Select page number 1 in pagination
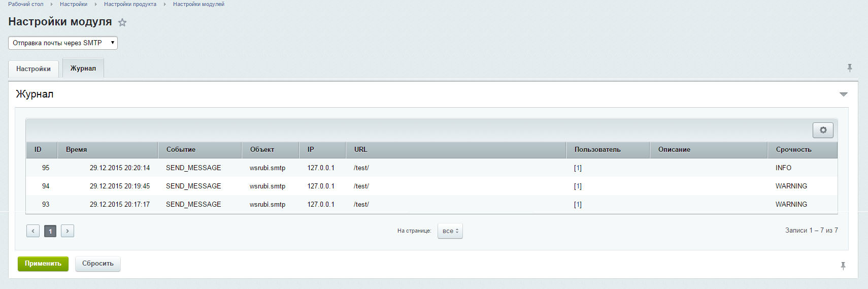The height and width of the screenshot is (289, 868). coord(50,231)
